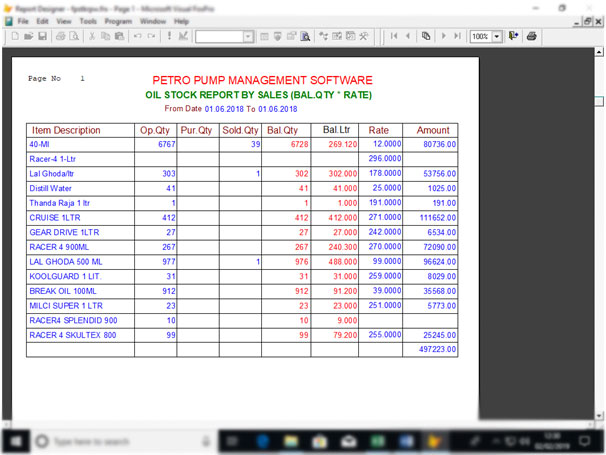Click the Undo arrow icon
The image size is (606, 455).
point(137,36)
